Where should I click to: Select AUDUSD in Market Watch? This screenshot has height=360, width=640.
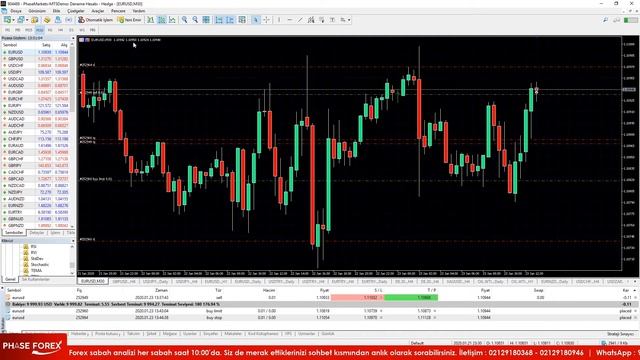36,85
